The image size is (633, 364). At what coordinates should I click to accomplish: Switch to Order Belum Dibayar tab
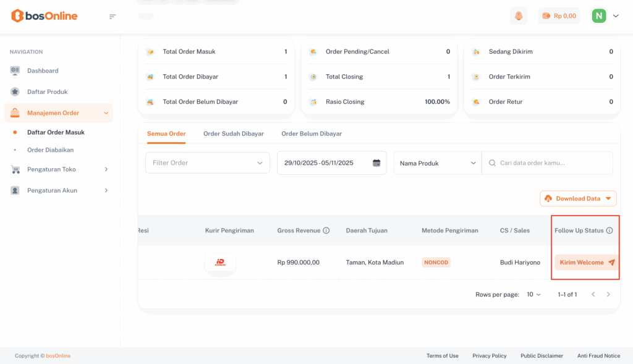(x=312, y=133)
